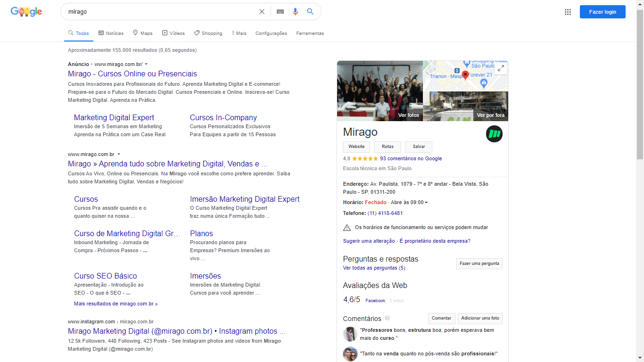Expand the map with the fullscreen icon
This screenshot has width=644, height=362.
coord(501,68)
